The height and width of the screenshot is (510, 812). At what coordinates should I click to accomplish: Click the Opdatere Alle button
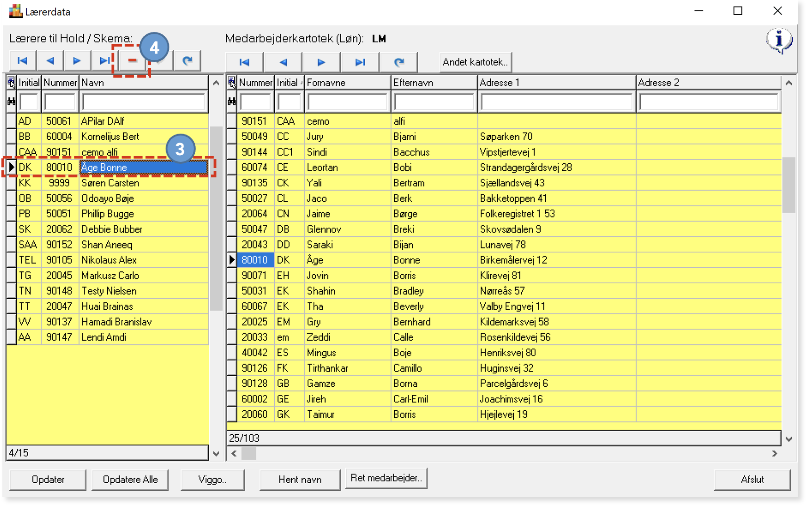[130, 480]
